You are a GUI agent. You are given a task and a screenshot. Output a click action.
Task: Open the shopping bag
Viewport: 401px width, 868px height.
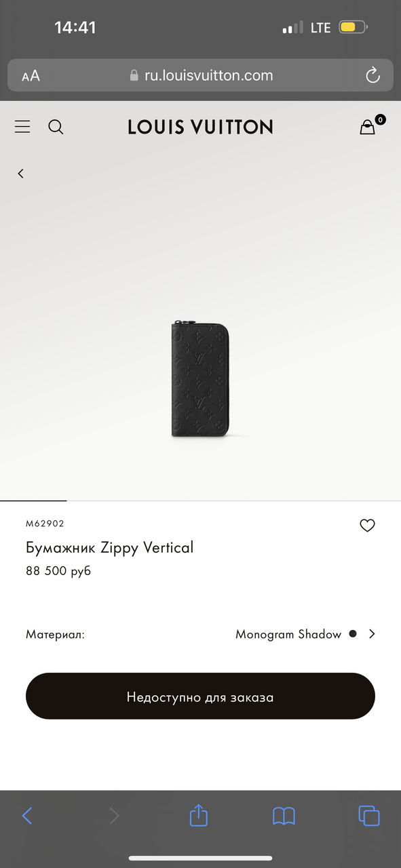coord(367,127)
